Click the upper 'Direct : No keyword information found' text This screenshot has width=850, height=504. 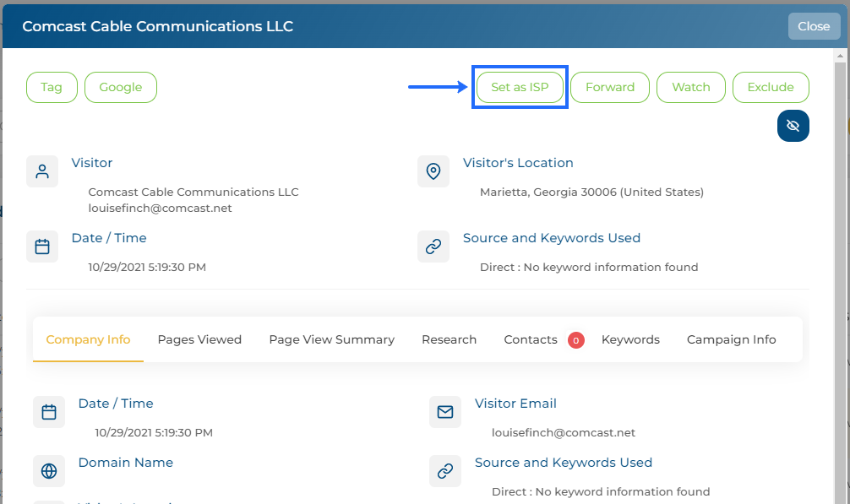pyautogui.click(x=589, y=268)
